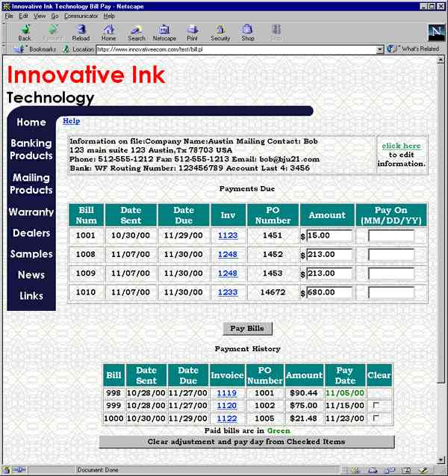Screen dimensions: 448x476
Task: Open invoice 1123 link
Action: click(x=228, y=235)
